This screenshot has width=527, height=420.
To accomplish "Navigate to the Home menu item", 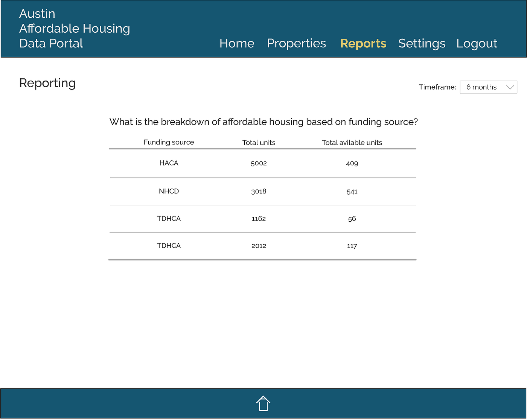I will point(237,43).
